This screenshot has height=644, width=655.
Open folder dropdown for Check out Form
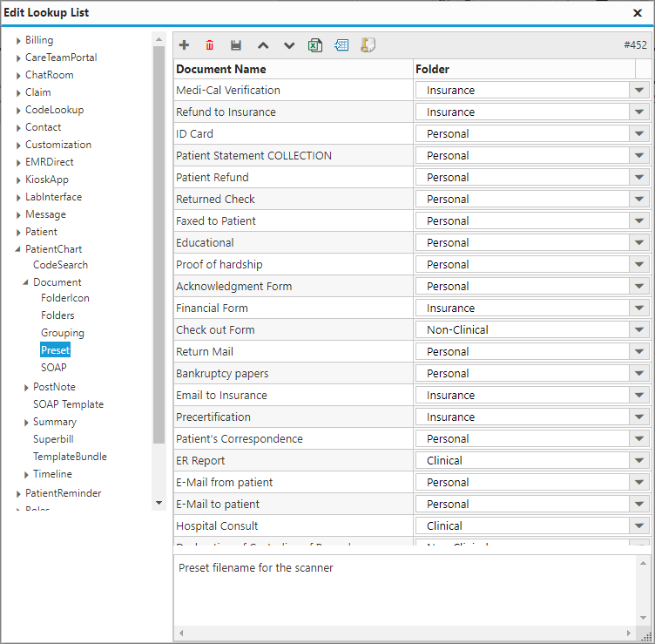click(638, 329)
